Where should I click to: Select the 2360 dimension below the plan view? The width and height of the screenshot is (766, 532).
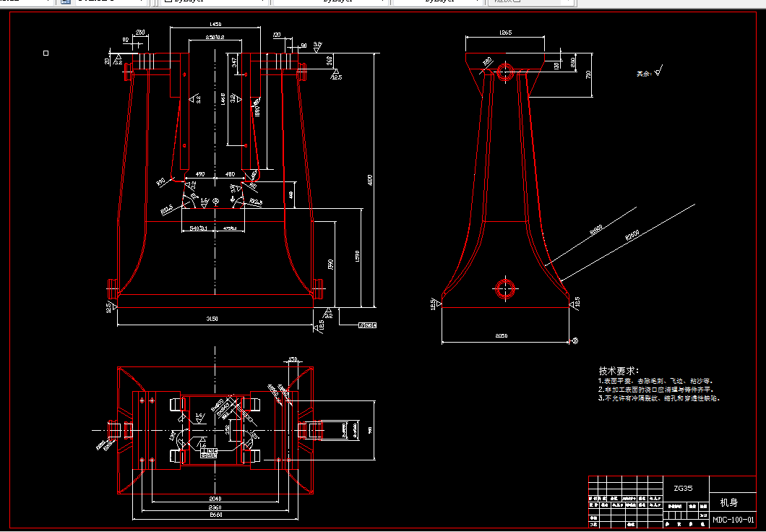(215, 507)
